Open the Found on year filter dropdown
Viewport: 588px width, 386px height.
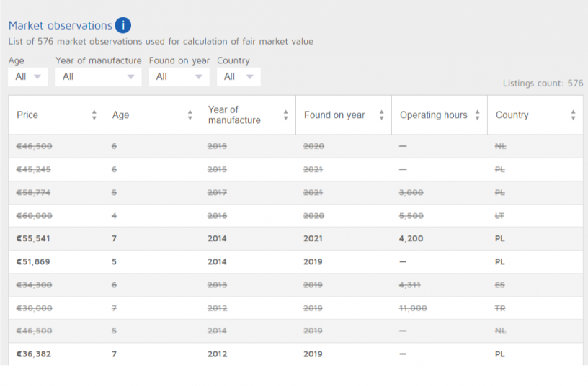179,77
